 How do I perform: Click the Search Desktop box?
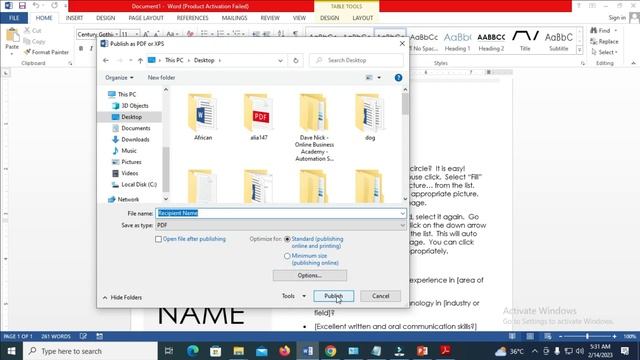(x=356, y=60)
